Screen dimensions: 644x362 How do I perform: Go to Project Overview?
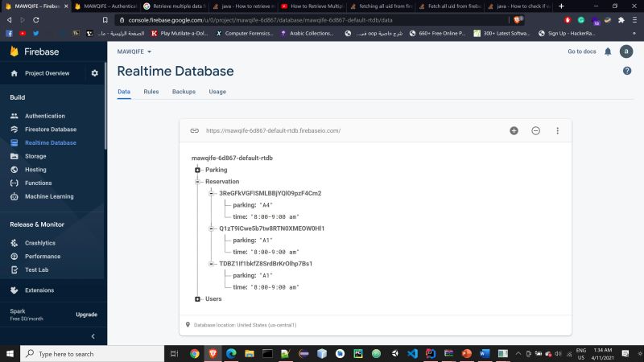click(x=47, y=73)
